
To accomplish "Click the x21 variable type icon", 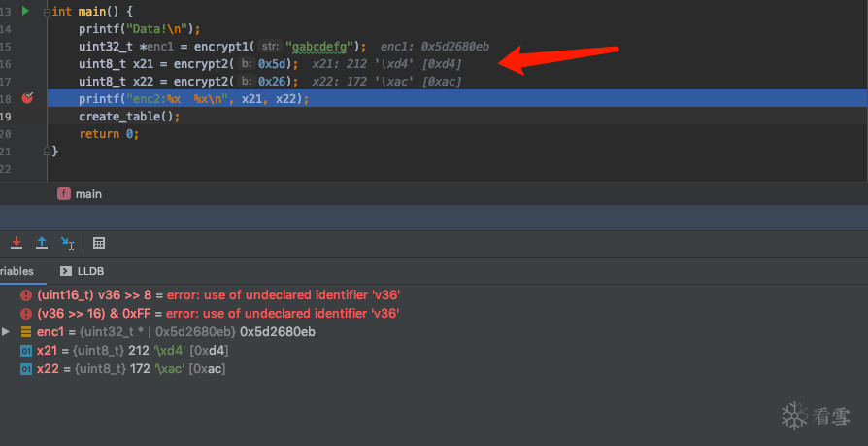I will [x=26, y=351].
